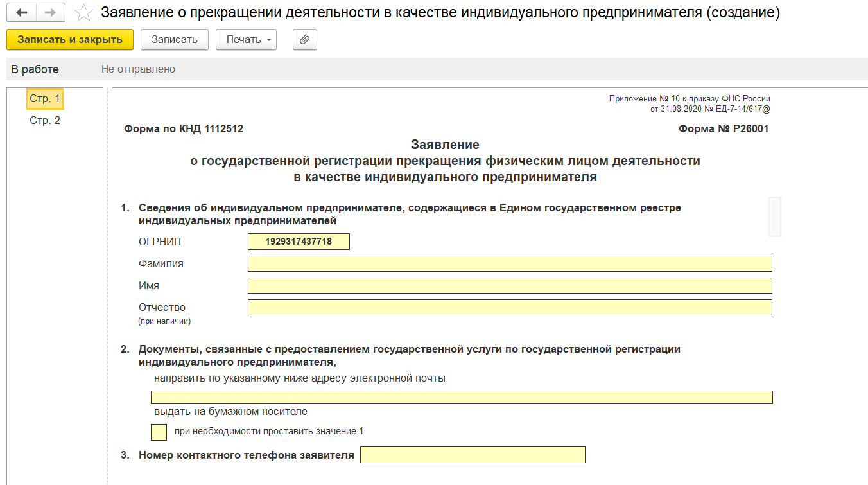Focus the contact phone number field
Screen dimensions: 868x485
point(473,455)
